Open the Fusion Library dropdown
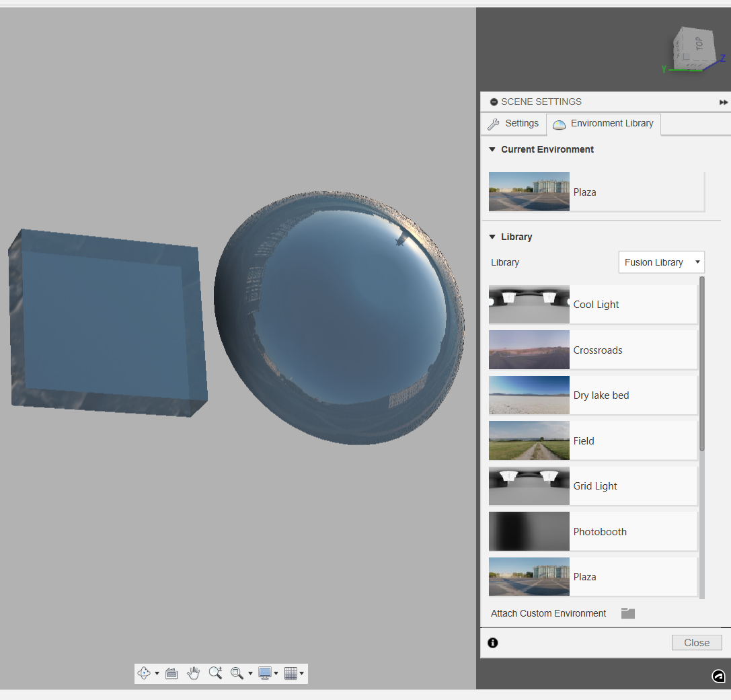The image size is (731, 700). coord(661,262)
